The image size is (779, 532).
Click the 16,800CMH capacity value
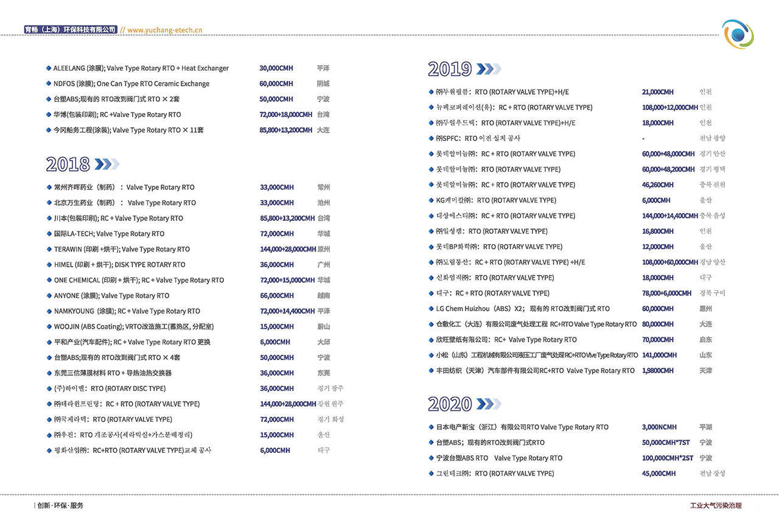click(658, 231)
